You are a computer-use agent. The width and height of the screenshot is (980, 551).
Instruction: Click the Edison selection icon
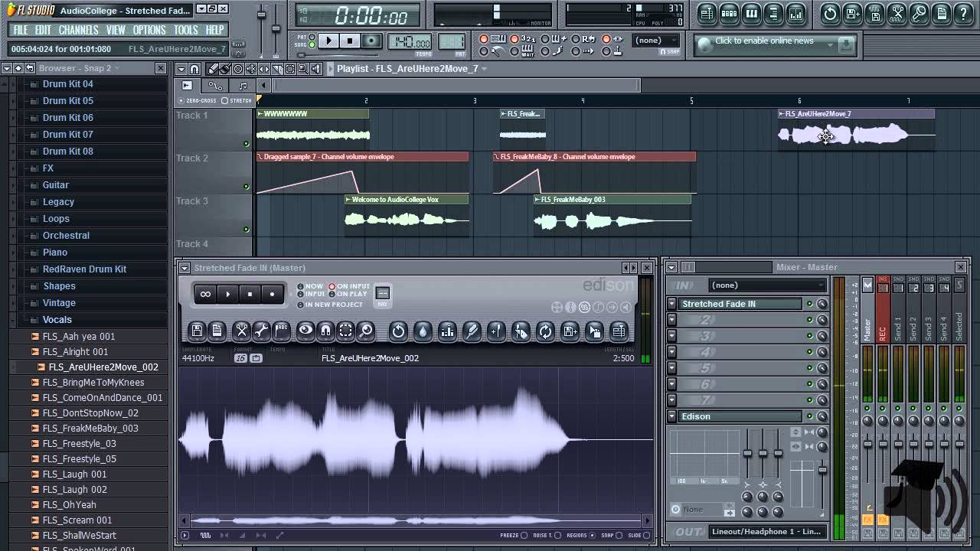pyautogui.click(x=345, y=331)
